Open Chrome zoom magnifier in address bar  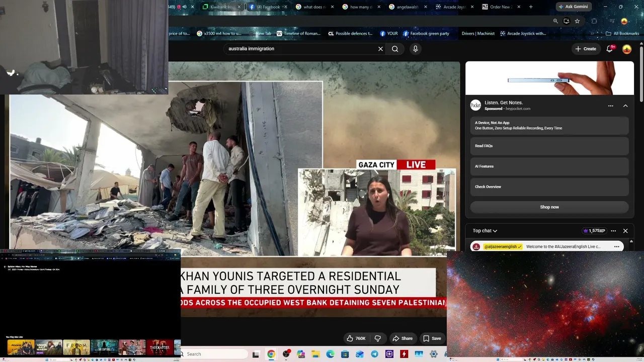tap(555, 21)
